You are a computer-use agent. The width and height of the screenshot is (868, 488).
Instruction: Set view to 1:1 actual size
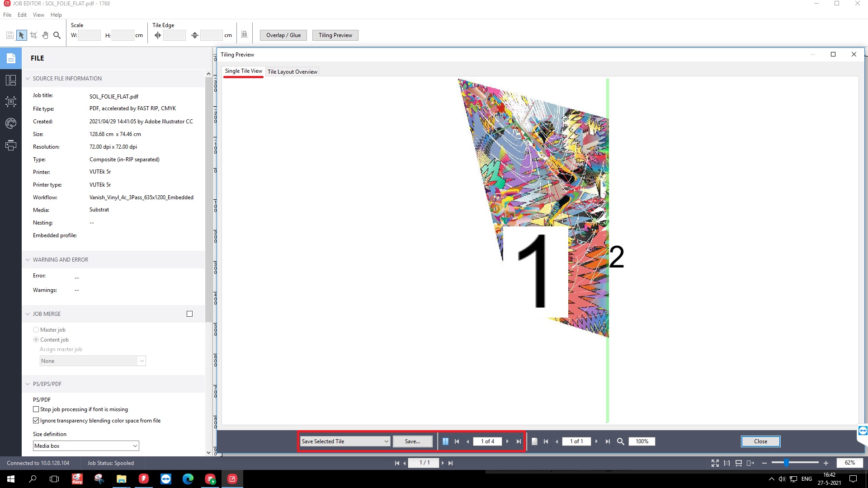pos(726,463)
